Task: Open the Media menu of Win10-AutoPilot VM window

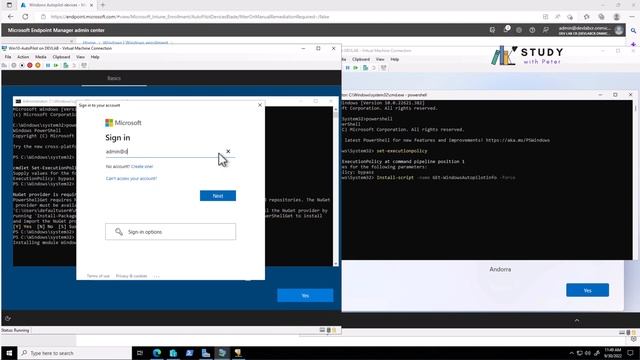Action: (40, 57)
